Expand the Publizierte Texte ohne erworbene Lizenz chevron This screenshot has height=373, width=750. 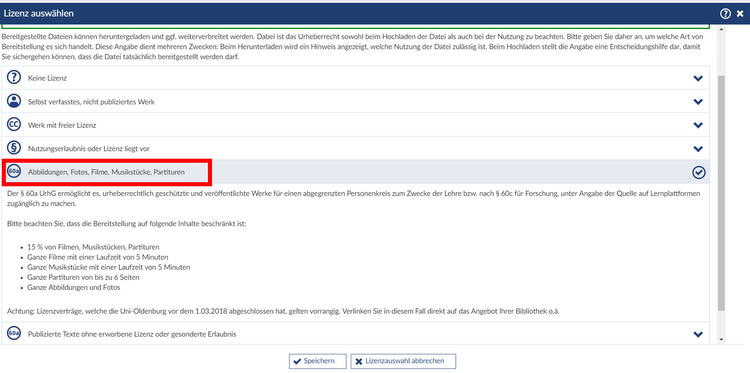(698, 334)
